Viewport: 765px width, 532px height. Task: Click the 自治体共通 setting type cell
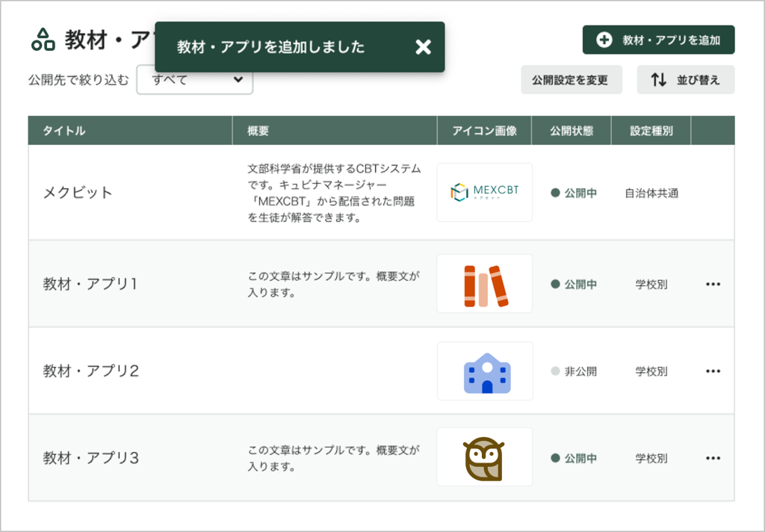pyautogui.click(x=651, y=194)
